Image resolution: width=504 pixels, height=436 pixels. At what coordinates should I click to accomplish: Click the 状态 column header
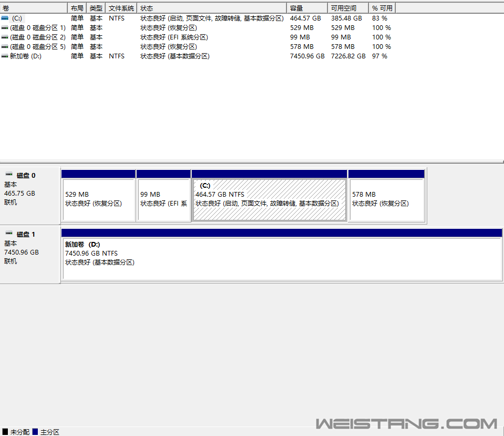(212, 8)
